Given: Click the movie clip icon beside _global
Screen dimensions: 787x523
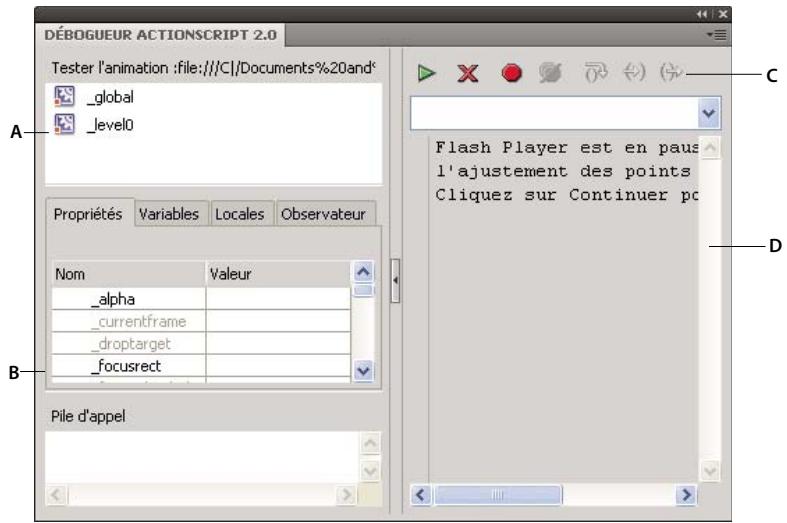Looking at the screenshot, I should (x=65, y=96).
